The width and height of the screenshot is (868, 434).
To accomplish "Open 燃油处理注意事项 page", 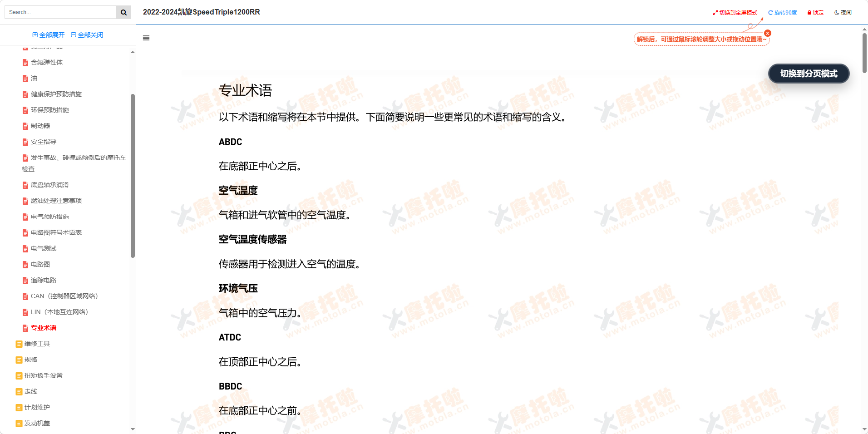I will (56, 201).
